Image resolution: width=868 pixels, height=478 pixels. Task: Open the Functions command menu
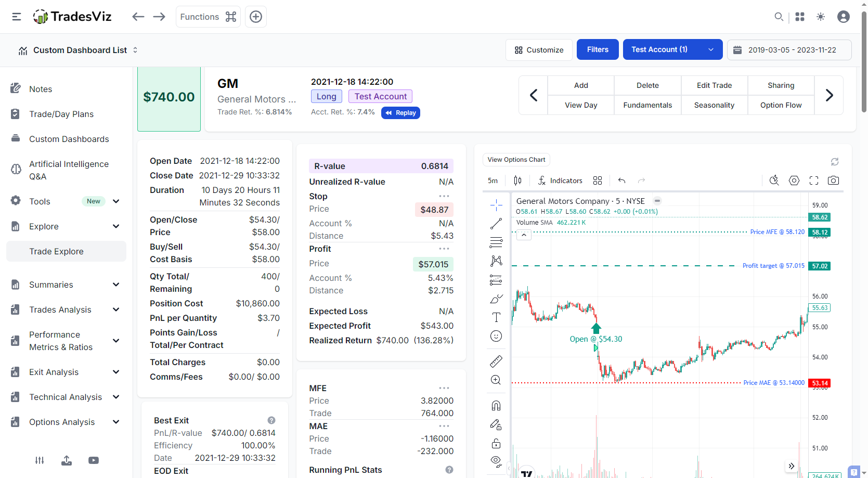208,17
